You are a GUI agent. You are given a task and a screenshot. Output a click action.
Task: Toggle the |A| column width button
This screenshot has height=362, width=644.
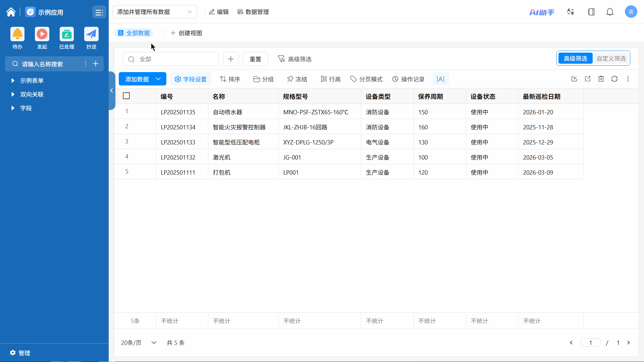440,79
